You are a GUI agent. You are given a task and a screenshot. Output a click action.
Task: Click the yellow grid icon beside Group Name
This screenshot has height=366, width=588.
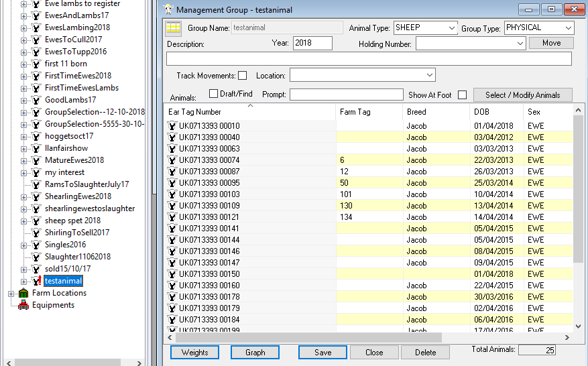pyautogui.click(x=174, y=28)
